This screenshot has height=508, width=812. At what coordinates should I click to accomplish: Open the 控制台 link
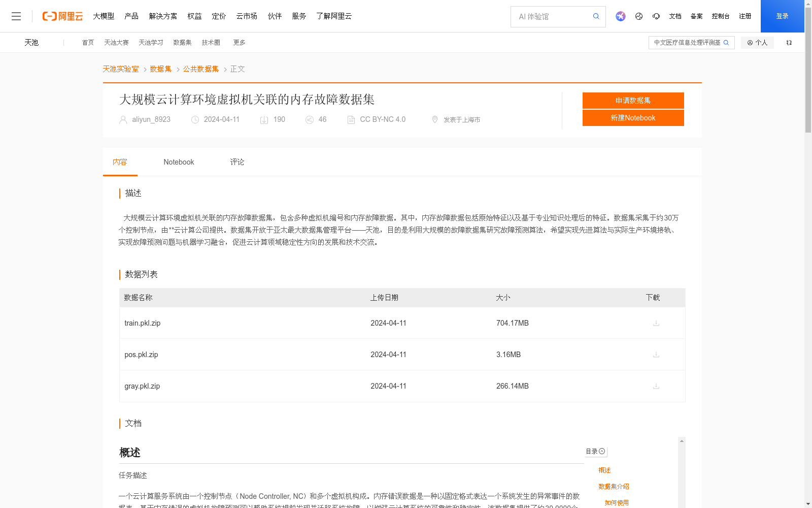721,16
